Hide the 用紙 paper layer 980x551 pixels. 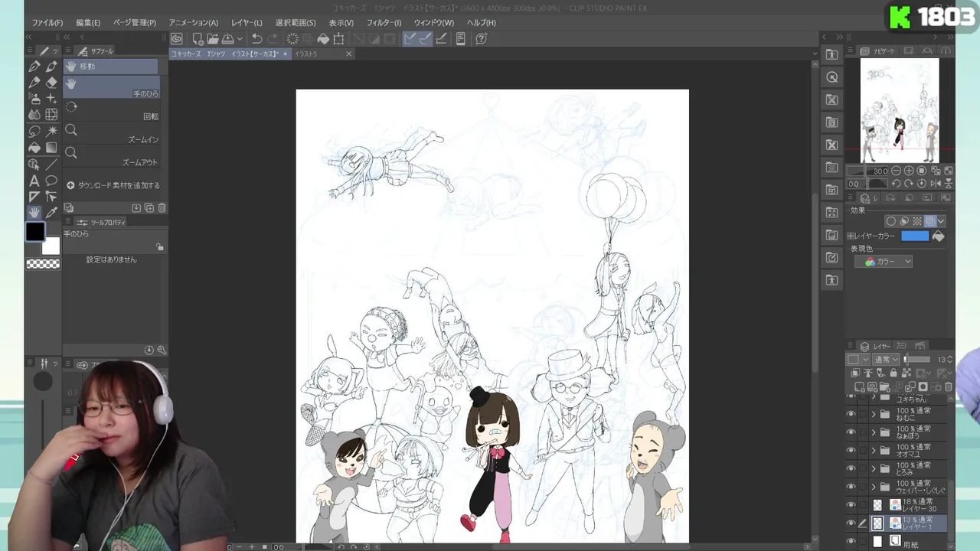(x=851, y=541)
